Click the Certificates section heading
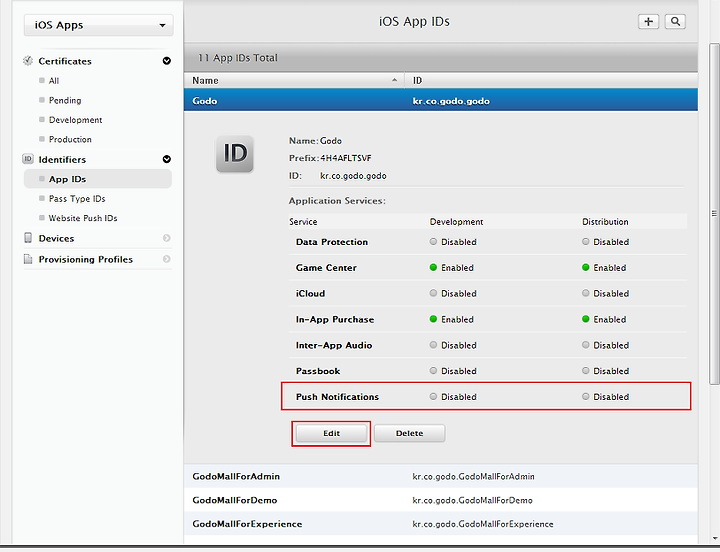720x552 pixels. tap(65, 61)
